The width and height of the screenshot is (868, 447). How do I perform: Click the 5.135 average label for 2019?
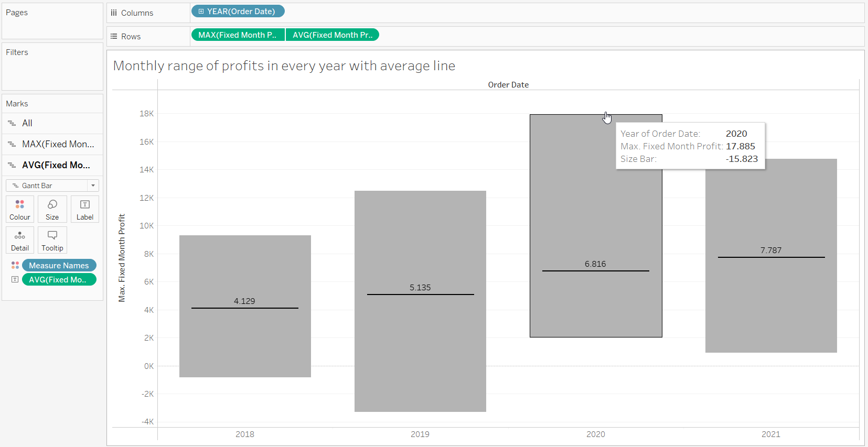coord(420,287)
